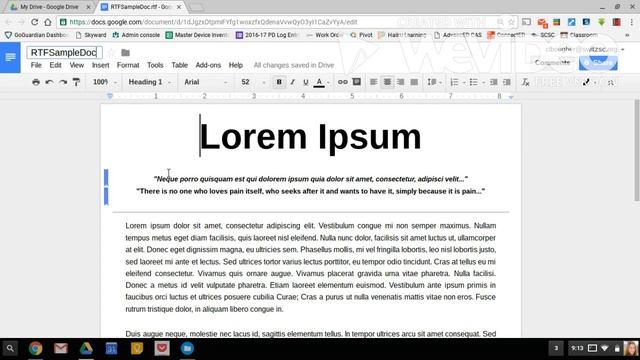Open the Admin console bookmark
The height and width of the screenshot is (360, 640).
coord(136,35)
